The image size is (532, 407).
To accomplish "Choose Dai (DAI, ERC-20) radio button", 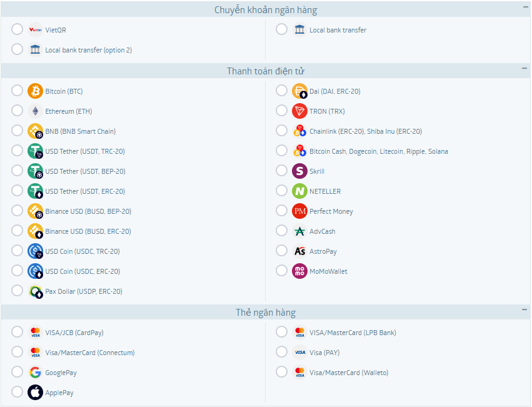I will (x=281, y=91).
